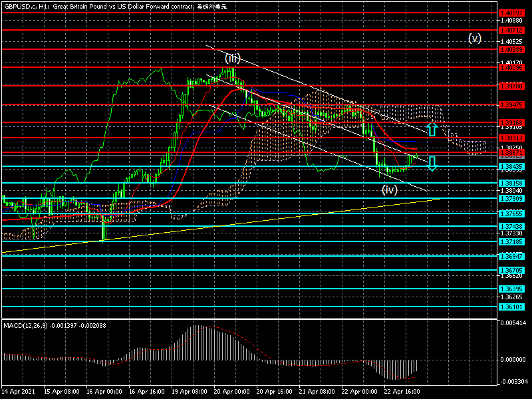Image resolution: width=532 pixels, height=399 pixels.
Task: Select the cyan 1.36101 price level label
Action: (x=511, y=307)
